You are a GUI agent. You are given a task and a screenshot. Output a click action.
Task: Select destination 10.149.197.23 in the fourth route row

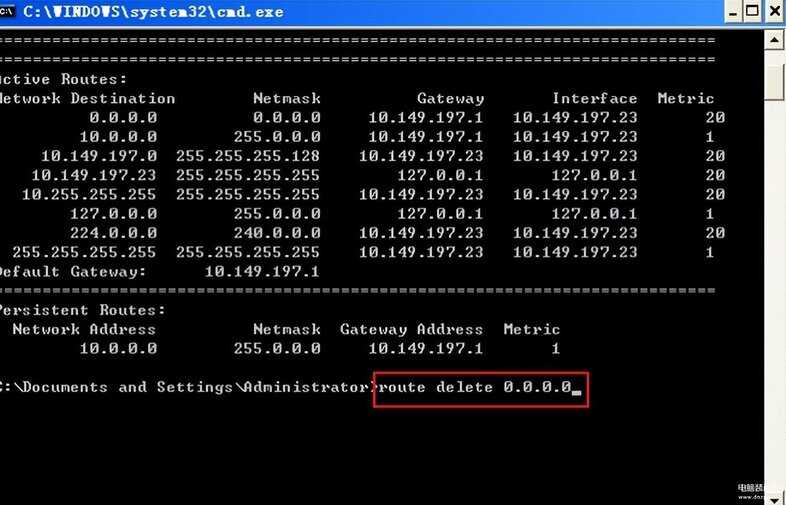94,175
